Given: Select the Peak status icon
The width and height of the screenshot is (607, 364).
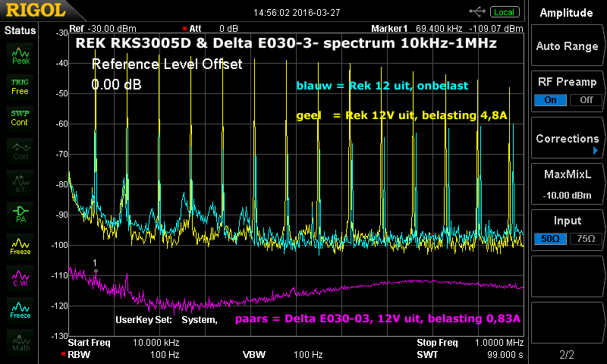Looking at the screenshot, I should click(x=20, y=55).
